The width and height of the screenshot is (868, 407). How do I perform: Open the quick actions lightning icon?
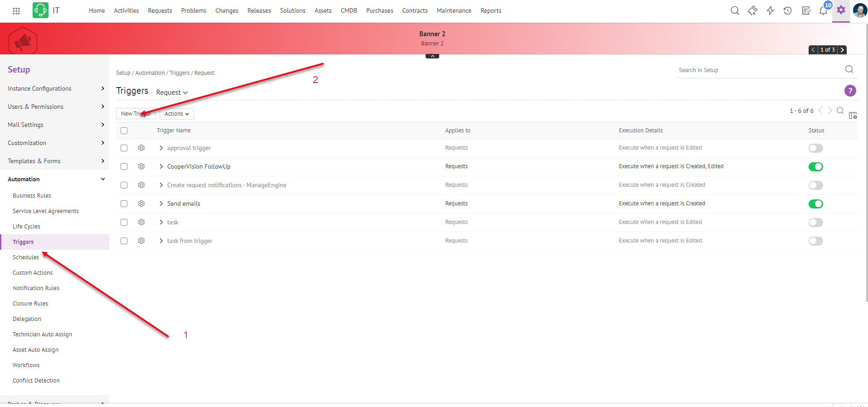pyautogui.click(x=770, y=11)
